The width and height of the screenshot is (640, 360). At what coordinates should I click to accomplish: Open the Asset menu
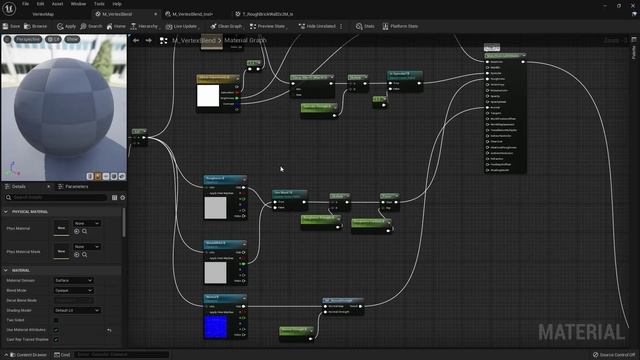57,4
